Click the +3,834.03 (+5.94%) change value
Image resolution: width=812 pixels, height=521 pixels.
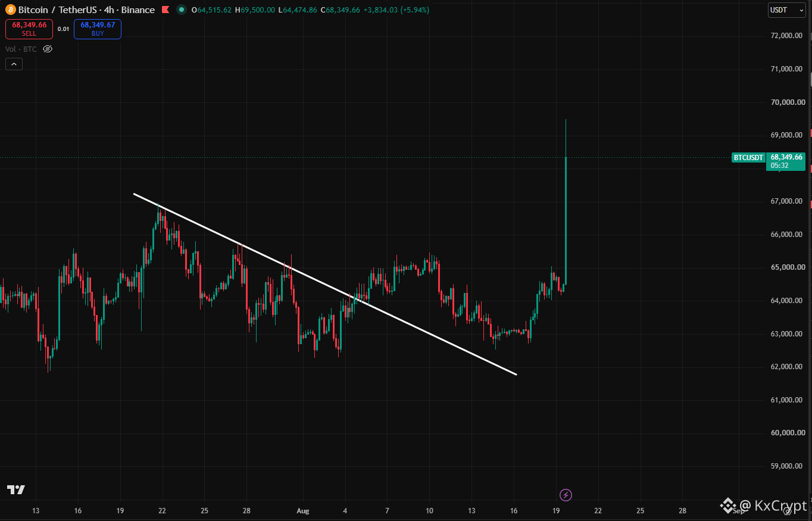point(396,10)
